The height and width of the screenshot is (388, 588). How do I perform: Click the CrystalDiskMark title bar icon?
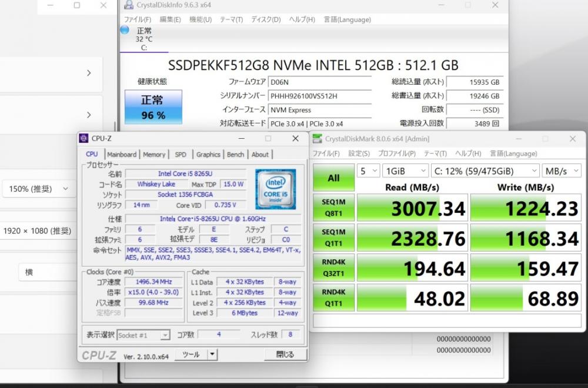click(x=318, y=139)
